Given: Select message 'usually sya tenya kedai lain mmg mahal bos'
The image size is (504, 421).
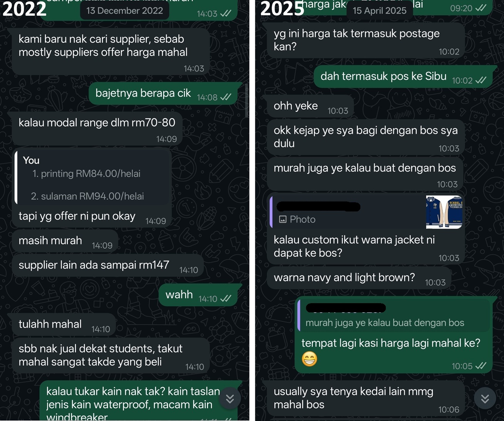Looking at the screenshot, I should 366,399.
